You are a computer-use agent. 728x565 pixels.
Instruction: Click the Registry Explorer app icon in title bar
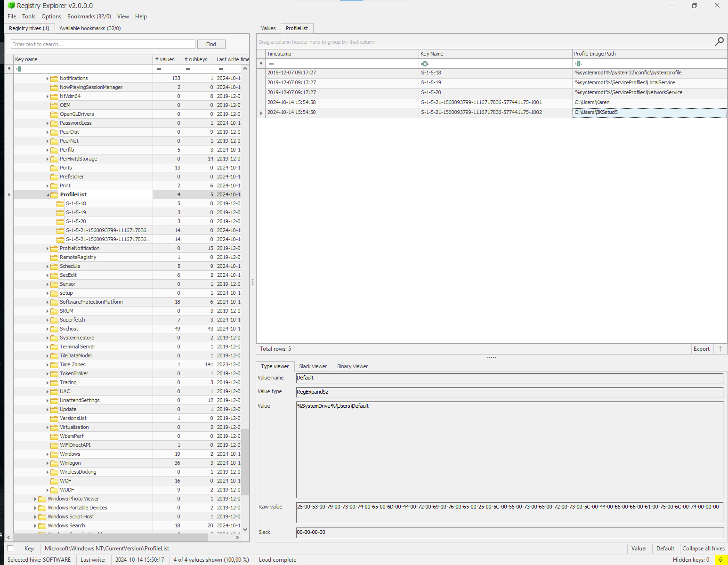pos(11,6)
